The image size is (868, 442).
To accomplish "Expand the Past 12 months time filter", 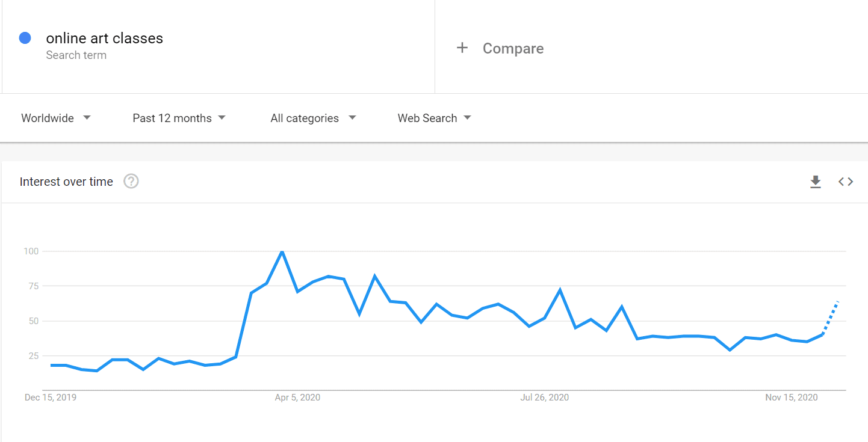I will coord(179,118).
